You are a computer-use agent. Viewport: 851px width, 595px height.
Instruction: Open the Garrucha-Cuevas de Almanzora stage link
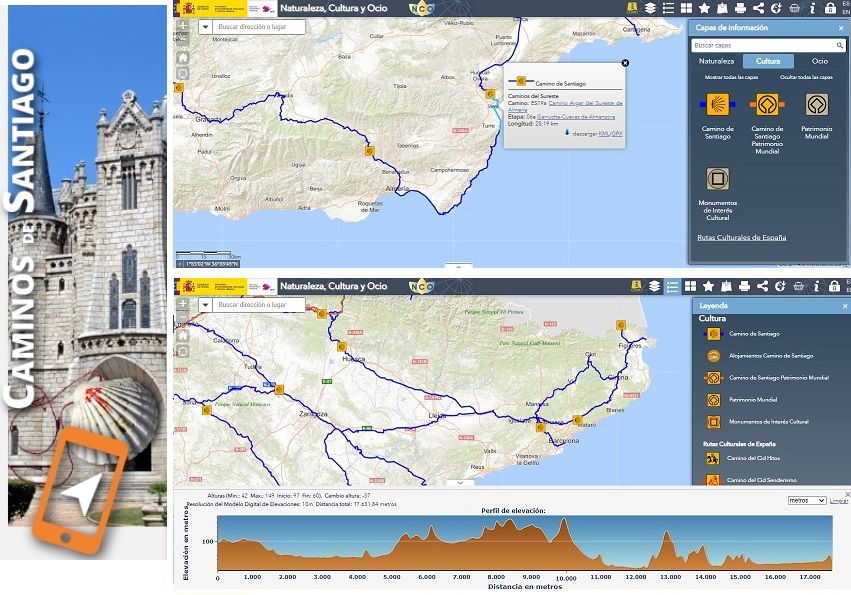pyautogui.click(x=576, y=117)
